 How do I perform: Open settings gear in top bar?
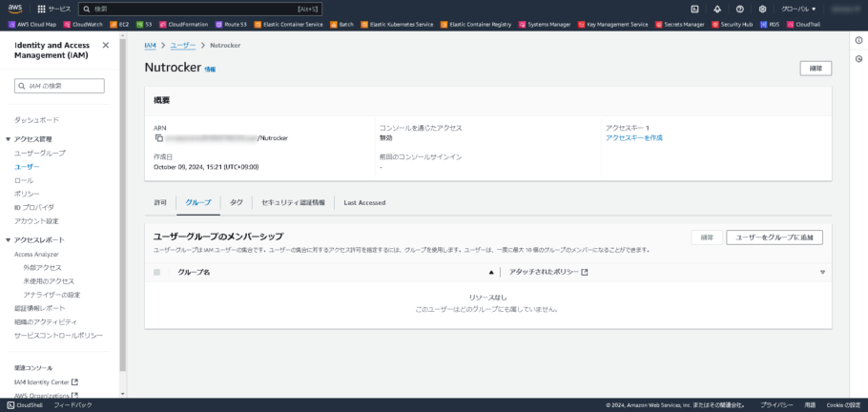(x=762, y=9)
